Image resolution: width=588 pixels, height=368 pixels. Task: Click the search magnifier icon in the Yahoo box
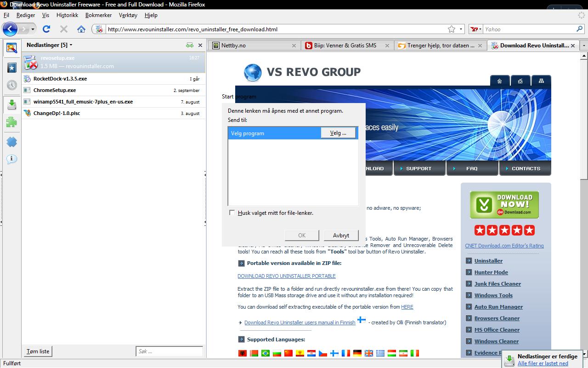click(580, 29)
